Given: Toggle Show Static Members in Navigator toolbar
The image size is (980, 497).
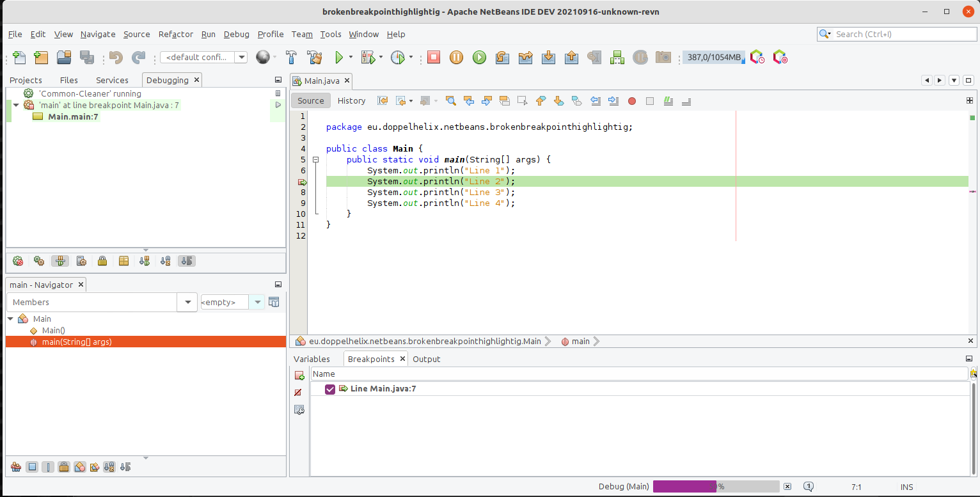Looking at the screenshot, I should [48, 467].
